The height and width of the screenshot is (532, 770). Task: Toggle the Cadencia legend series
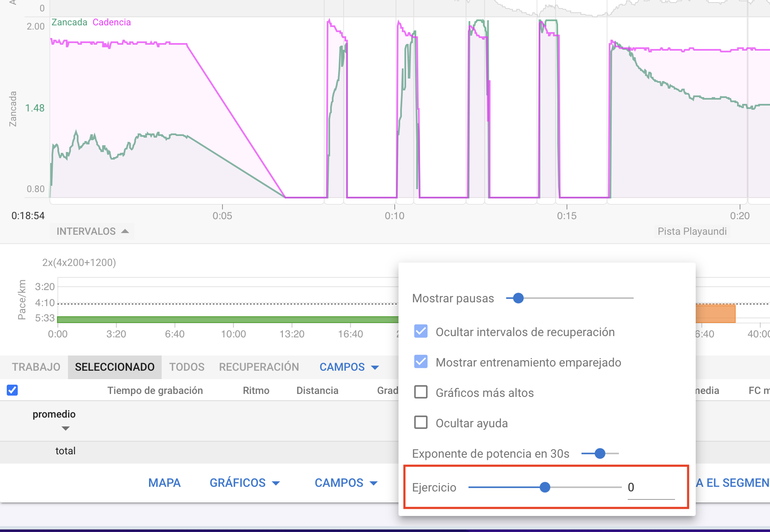[x=112, y=22]
